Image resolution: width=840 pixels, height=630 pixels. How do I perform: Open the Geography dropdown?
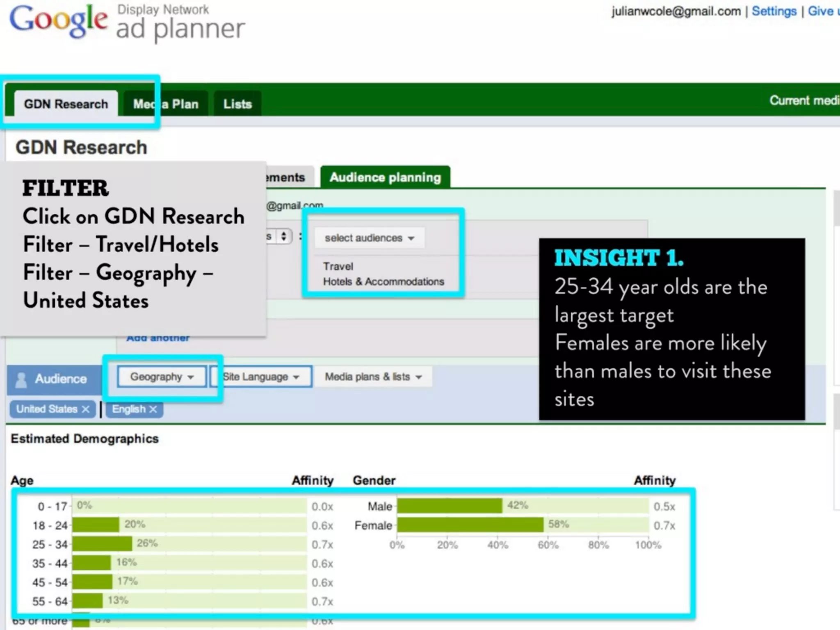click(x=162, y=377)
